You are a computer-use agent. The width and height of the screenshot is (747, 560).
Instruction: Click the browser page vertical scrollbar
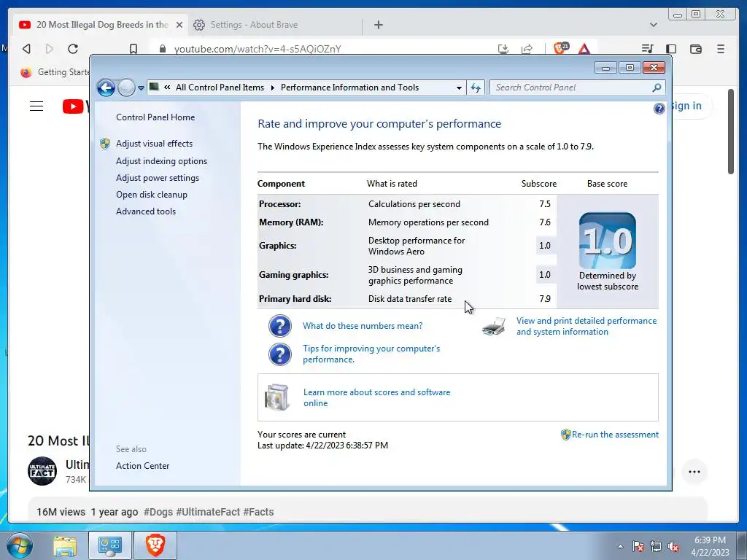point(731,132)
